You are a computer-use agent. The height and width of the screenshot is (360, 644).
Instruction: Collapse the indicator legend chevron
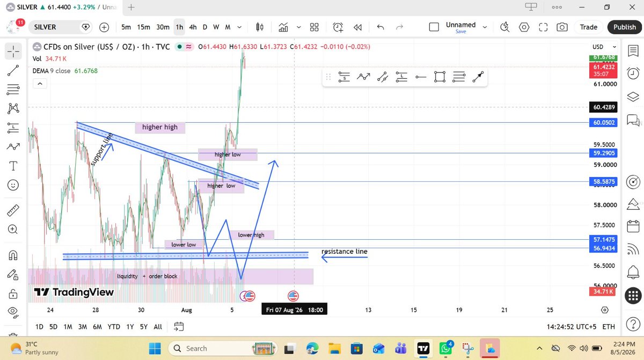click(x=39, y=83)
